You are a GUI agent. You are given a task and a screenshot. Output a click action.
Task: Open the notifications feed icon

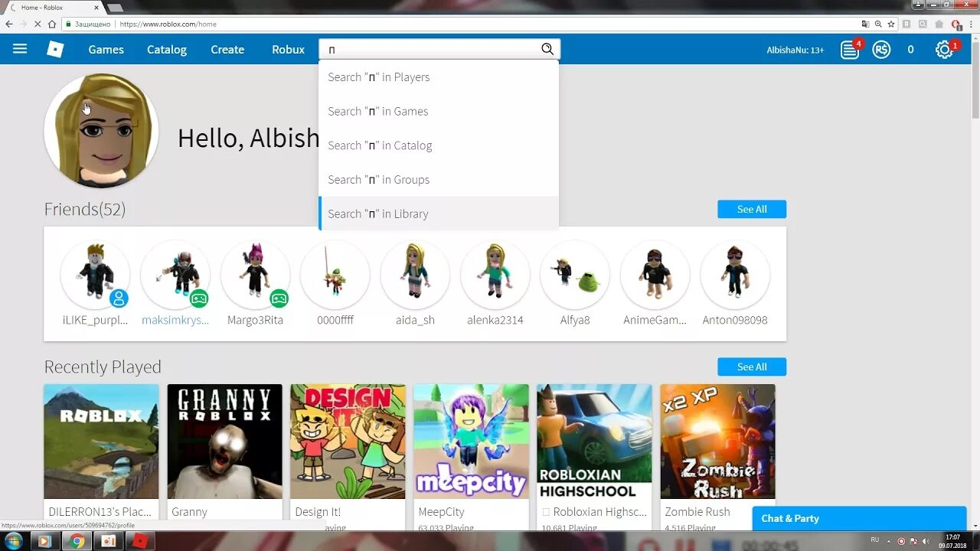(x=850, y=50)
